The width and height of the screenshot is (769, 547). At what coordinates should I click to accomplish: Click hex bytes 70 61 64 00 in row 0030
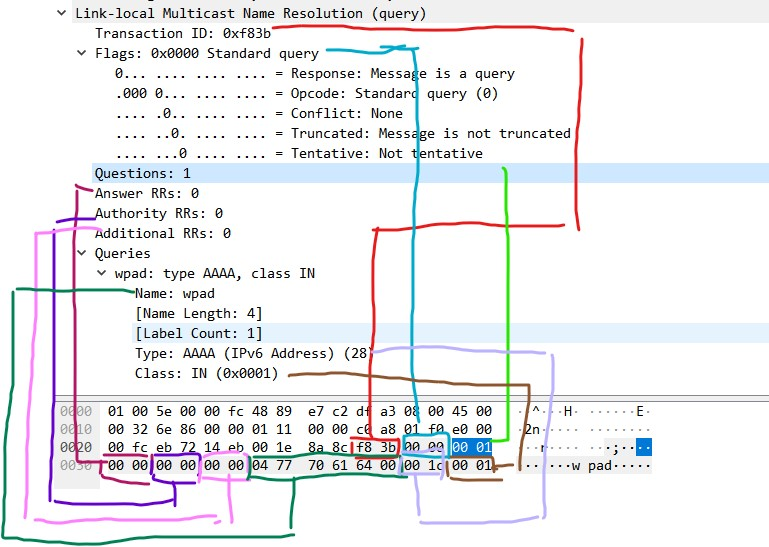pyautogui.click(x=352, y=466)
